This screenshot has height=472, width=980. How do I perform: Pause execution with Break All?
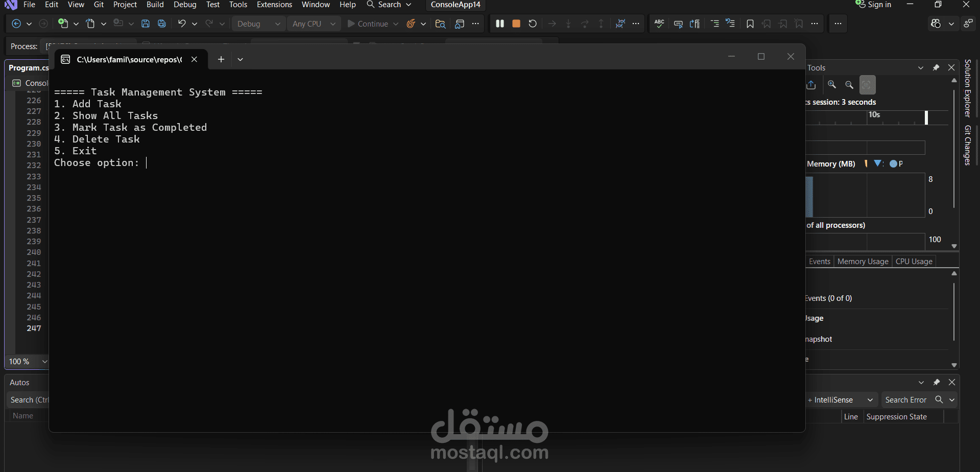(x=499, y=23)
